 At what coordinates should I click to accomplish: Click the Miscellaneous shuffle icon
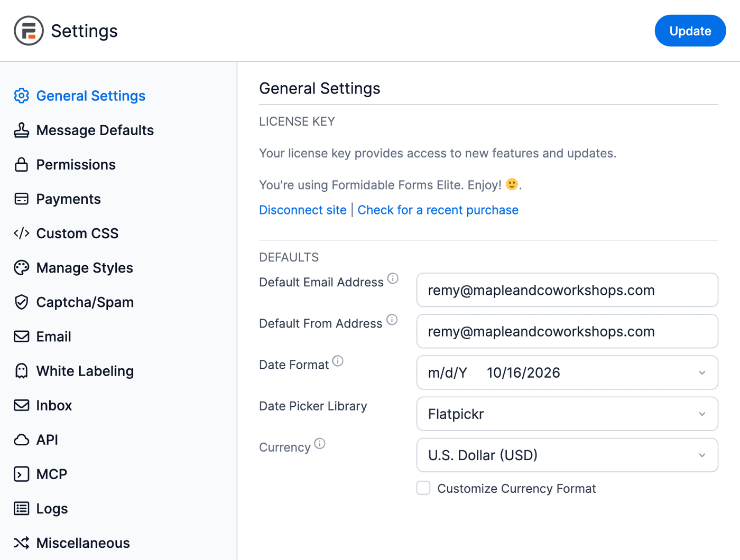(21, 543)
